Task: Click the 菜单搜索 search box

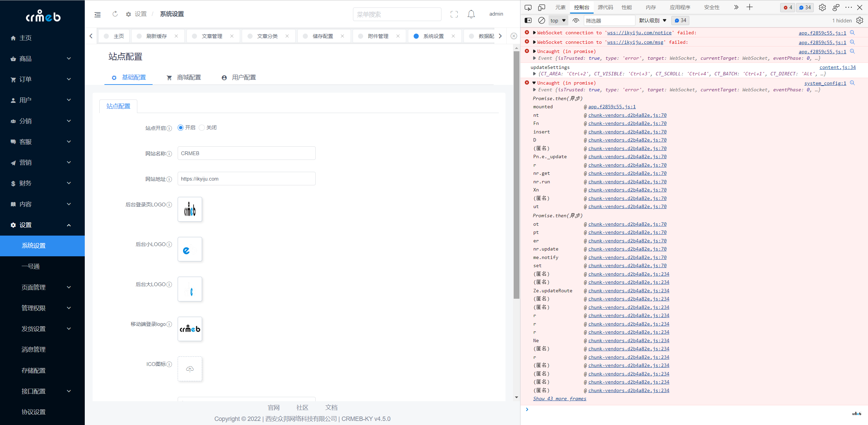Action: 397,14
